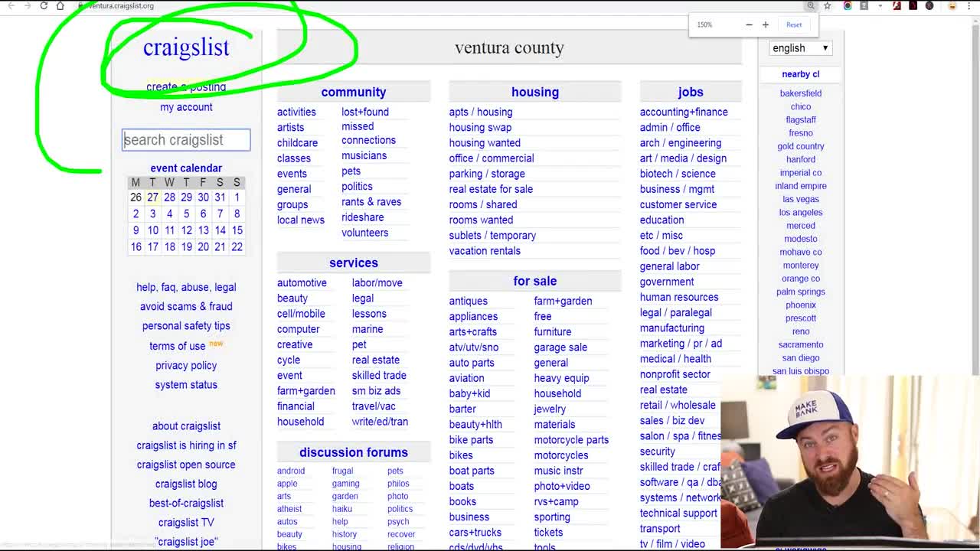Open the privacy policy link
The width and height of the screenshot is (980, 551).
click(x=186, y=366)
